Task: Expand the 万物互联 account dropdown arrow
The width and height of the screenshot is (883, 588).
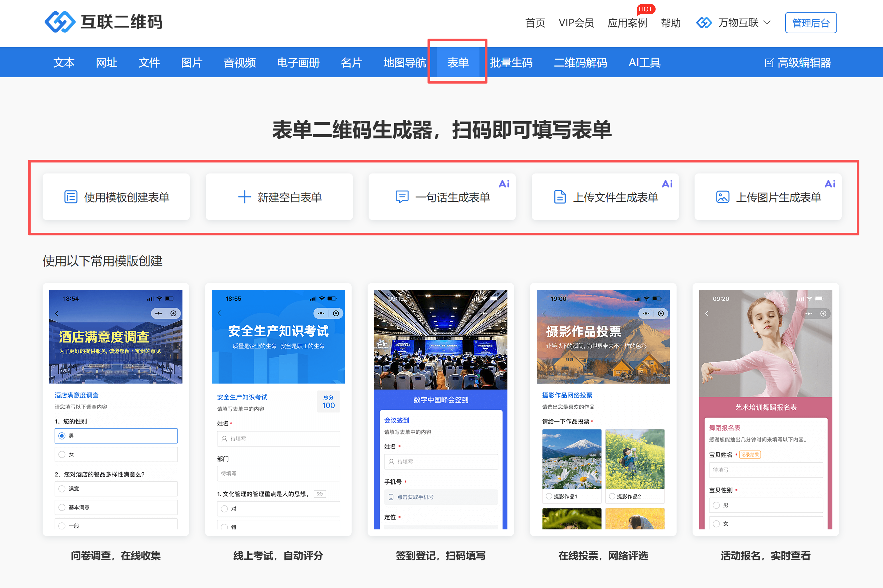Action: (767, 23)
